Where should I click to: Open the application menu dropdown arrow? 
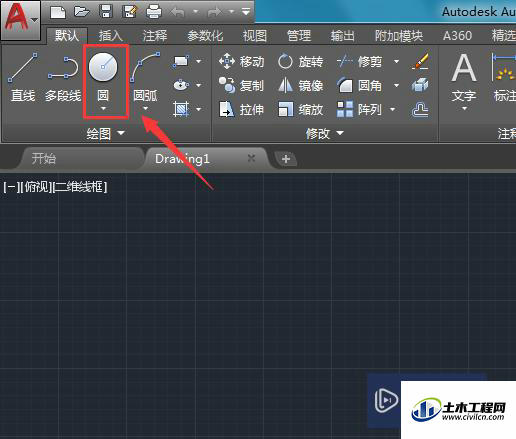[34, 21]
